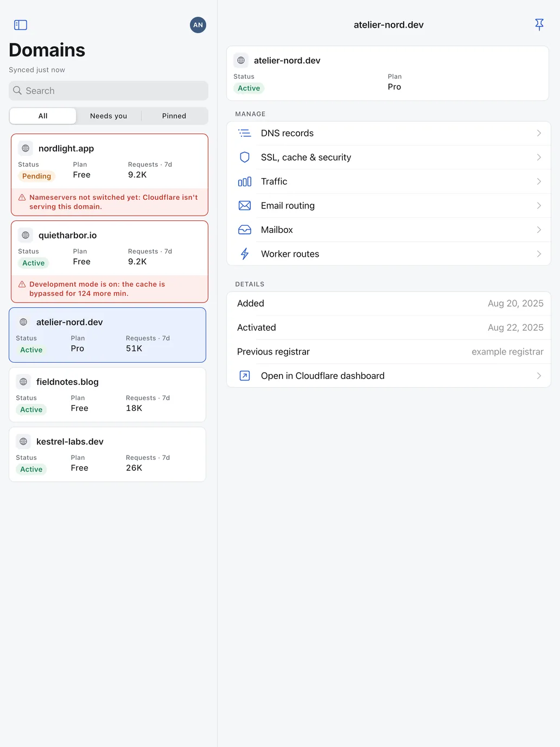This screenshot has width=560, height=747.
Task: Click the Email routing envelope icon
Action: point(245,206)
